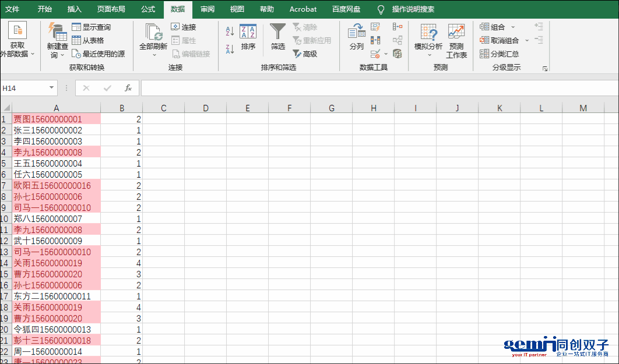619x364 pixels.
Task: Click the Sort A to Z ascending icon
Action: (230, 31)
